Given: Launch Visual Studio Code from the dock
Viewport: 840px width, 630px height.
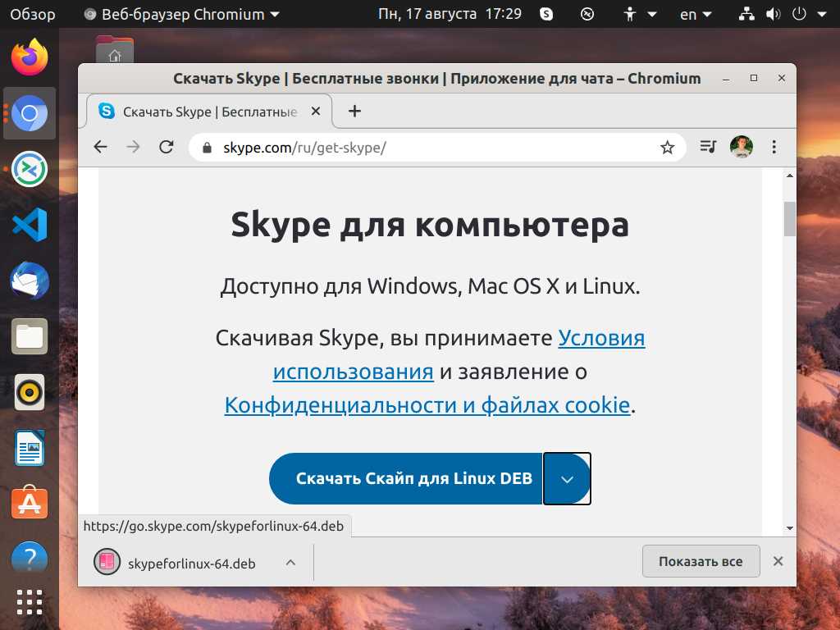Looking at the screenshot, I should (30, 225).
